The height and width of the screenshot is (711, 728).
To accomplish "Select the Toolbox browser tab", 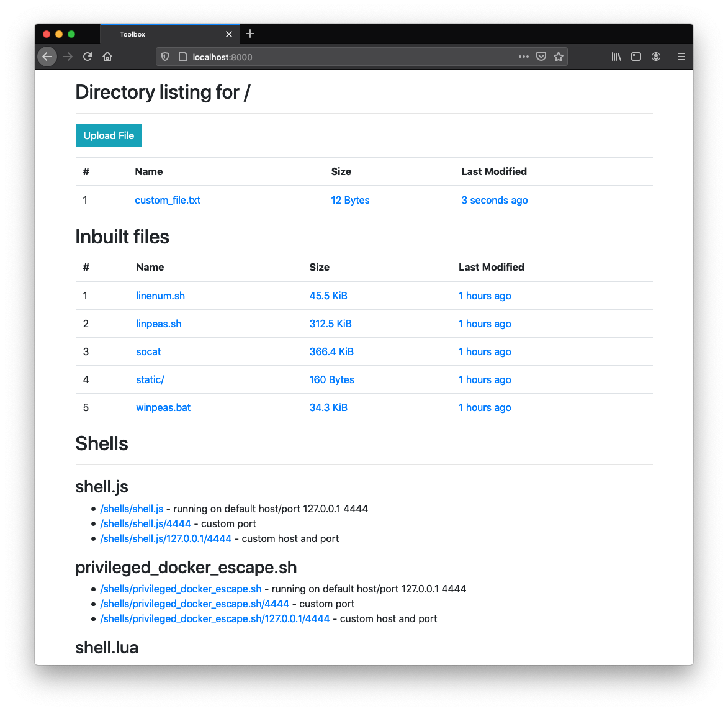I will (170, 34).
